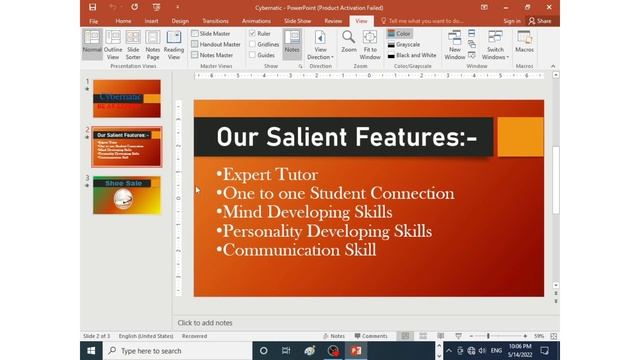This screenshot has height=360, width=640.
Task: Open the File tab
Action: [93, 21]
